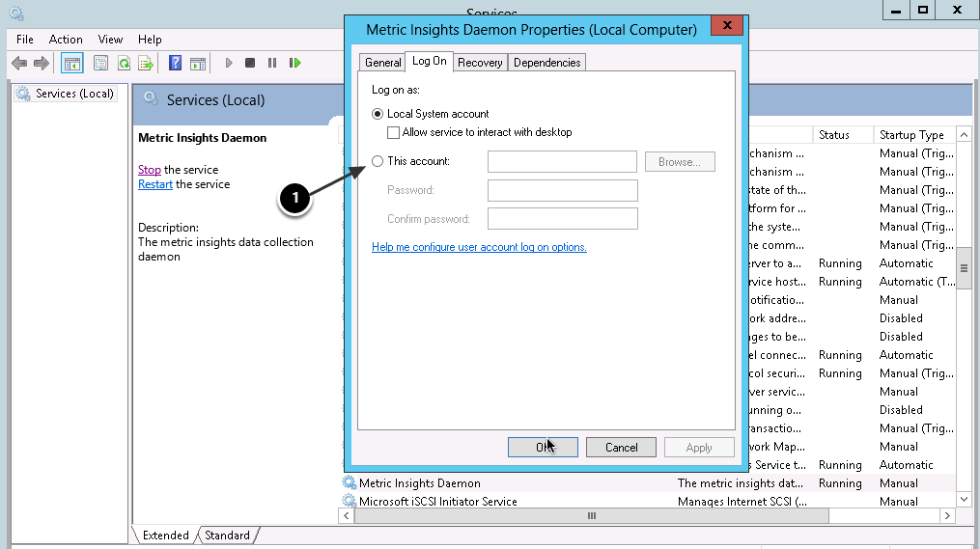Screen dimensions: 980x549
Task: Switch to the General tab
Action: 382,63
